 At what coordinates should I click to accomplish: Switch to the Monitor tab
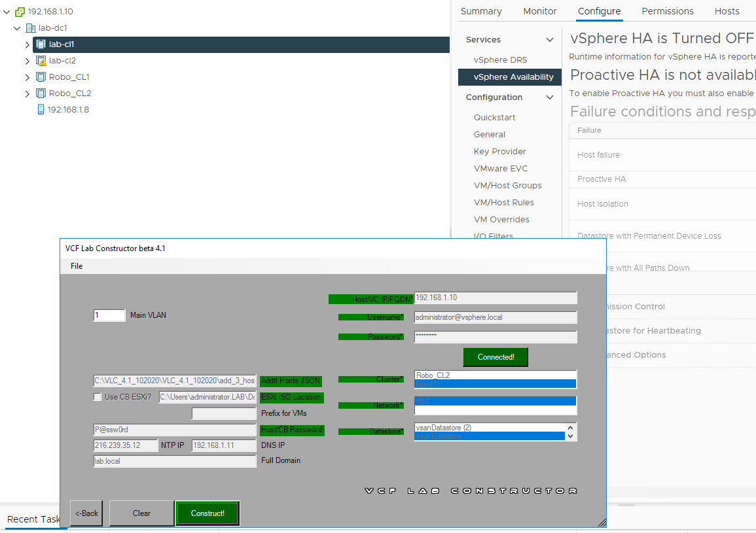tap(539, 11)
